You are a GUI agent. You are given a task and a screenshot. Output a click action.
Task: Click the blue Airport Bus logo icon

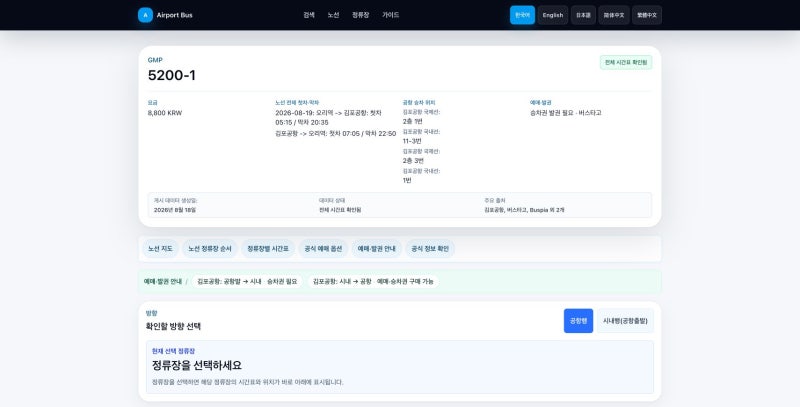click(x=145, y=15)
